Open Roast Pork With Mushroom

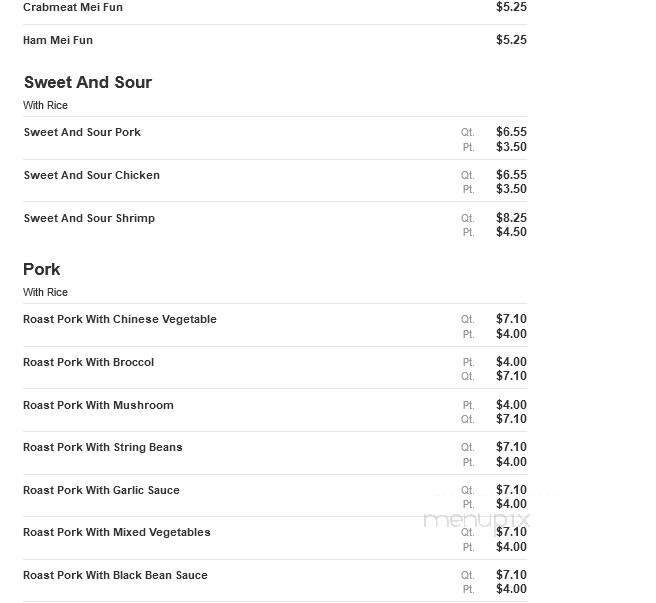tap(98, 405)
